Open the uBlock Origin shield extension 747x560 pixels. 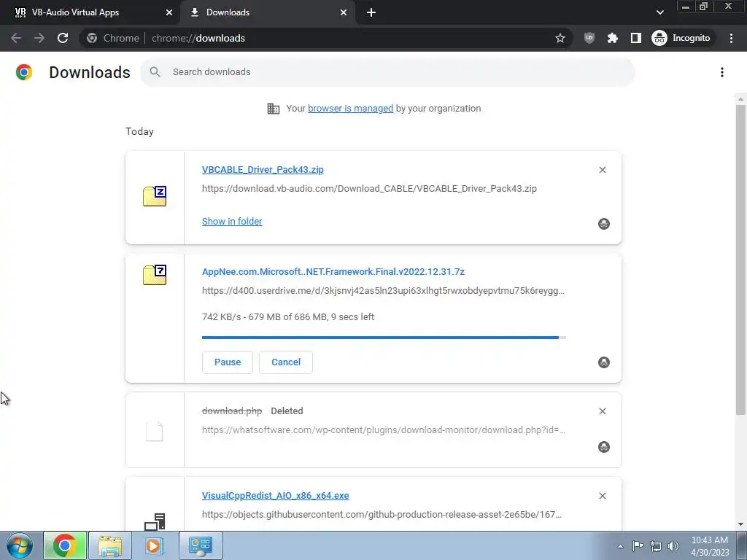tap(589, 38)
